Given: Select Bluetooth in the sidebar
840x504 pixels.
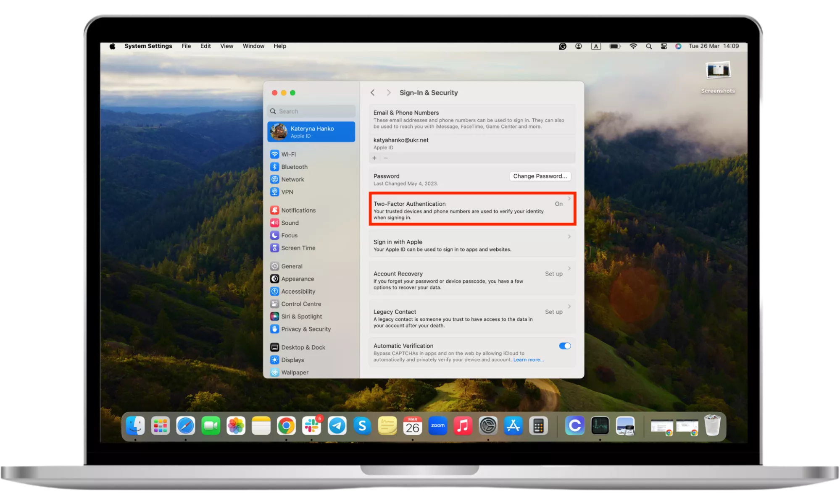Looking at the screenshot, I should (294, 167).
